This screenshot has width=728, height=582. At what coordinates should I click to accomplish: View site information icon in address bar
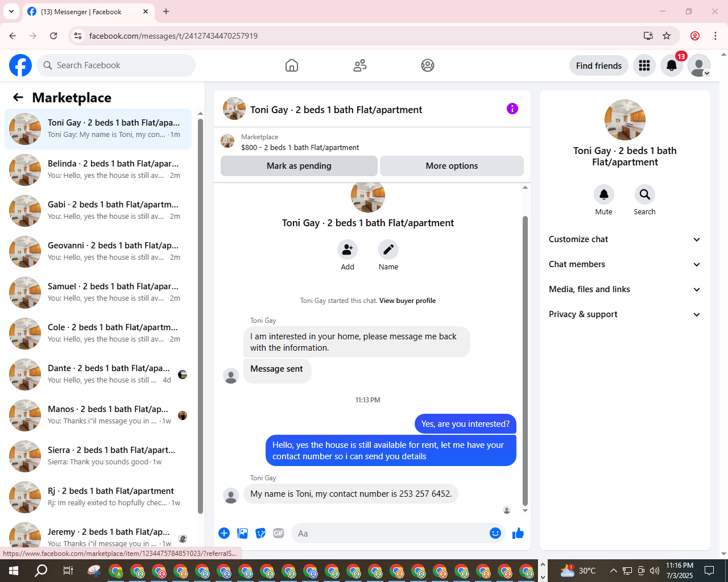pos(78,36)
